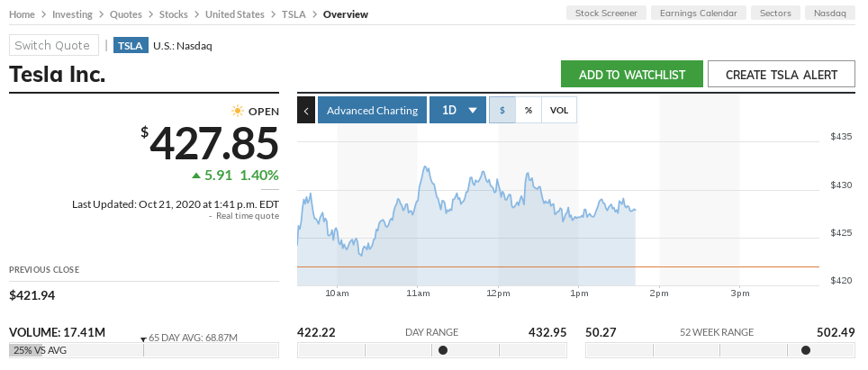Screen dimensions: 868x370
Task: Go to Investing breadcrumb
Action: coord(72,14)
